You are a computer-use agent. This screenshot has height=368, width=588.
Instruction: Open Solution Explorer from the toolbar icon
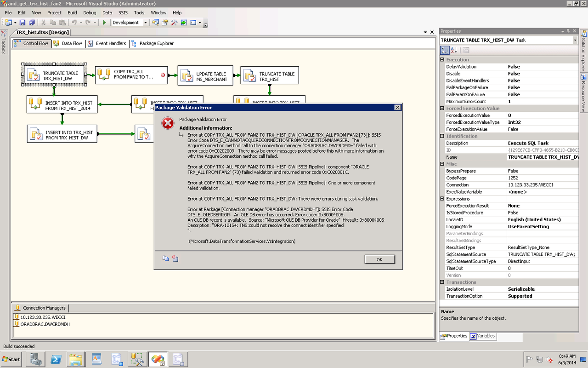[156, 23]
